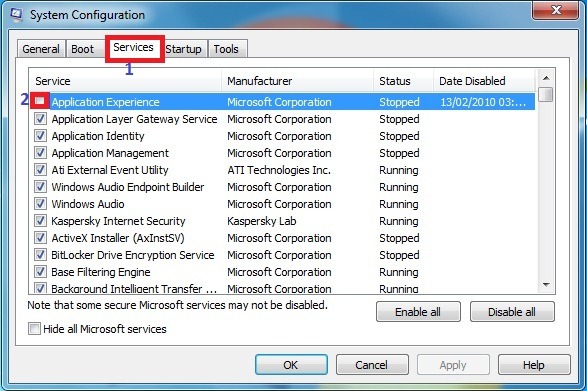
Task: Select the Application Management service name
Action: point(110,153)
